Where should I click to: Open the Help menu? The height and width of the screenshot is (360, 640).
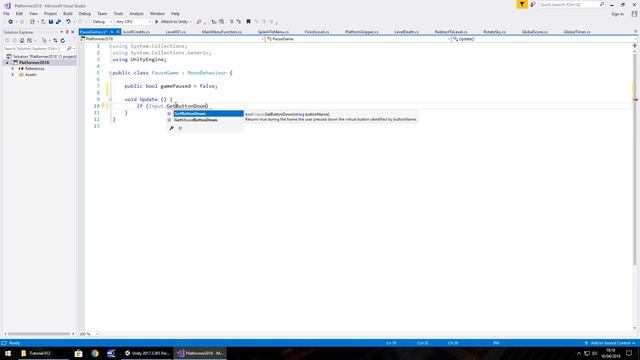pyautogui.click(x=175, y=13)
